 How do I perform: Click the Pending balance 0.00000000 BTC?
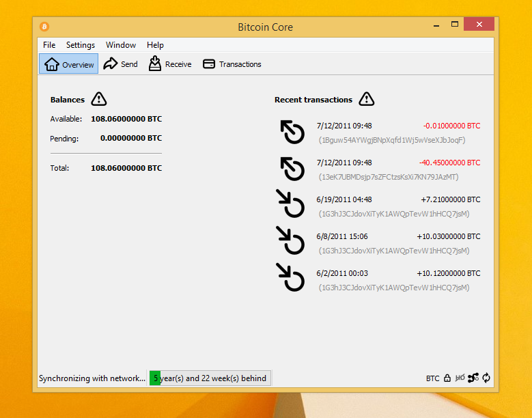[x=131, y=138]
